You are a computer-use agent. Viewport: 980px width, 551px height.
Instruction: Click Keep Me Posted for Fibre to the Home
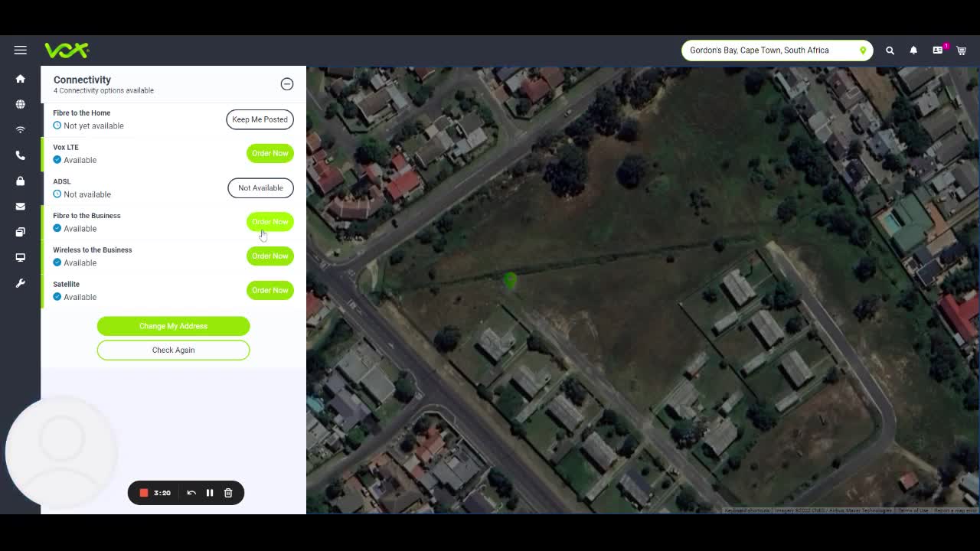[x=260, y=119]
